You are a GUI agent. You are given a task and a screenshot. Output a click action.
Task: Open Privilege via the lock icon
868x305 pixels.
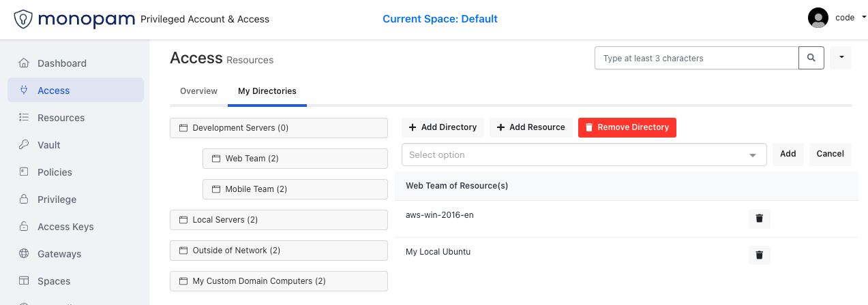tap(24, 199)
